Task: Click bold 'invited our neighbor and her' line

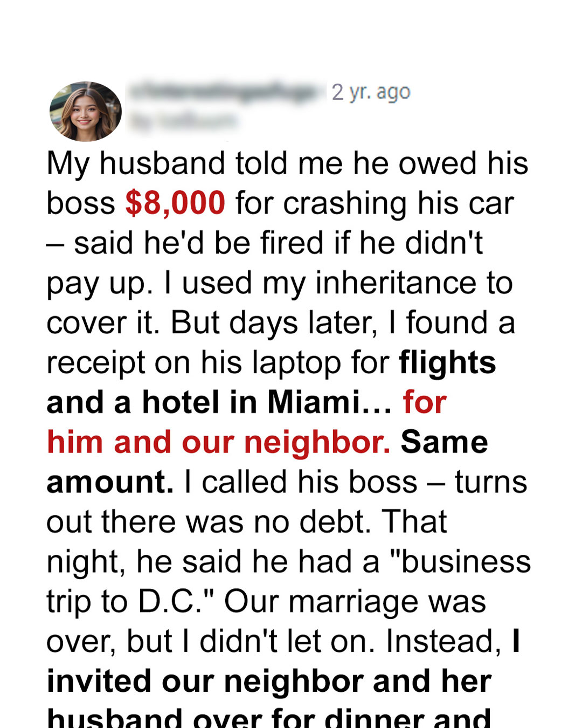Action: [x=269, y=681]
